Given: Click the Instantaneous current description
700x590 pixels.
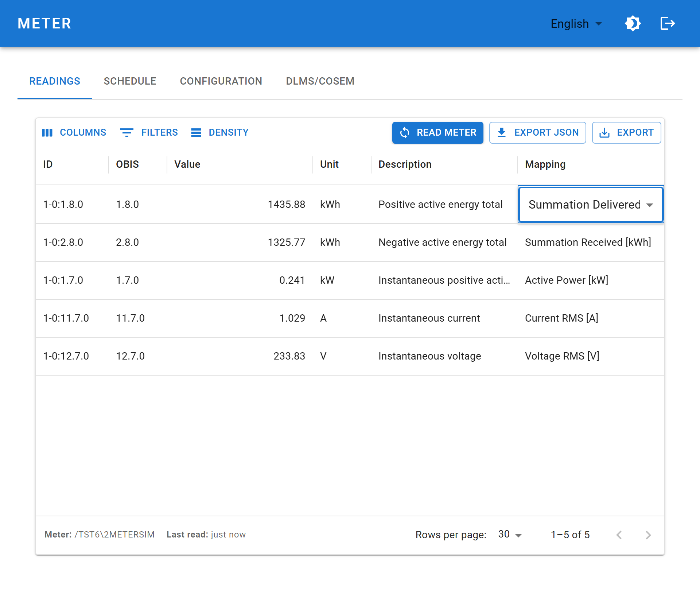Looking at the screenshot, I should tap(429, 318).
